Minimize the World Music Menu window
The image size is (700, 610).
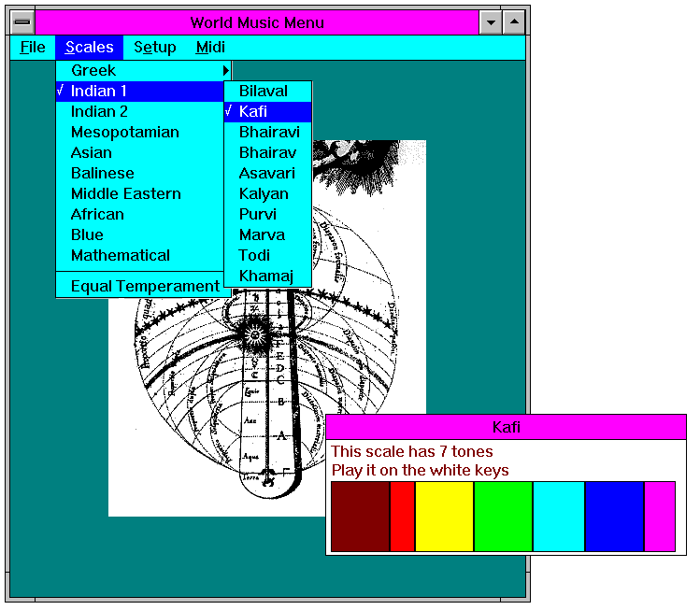pyautogui.click(x=491, y=22)
